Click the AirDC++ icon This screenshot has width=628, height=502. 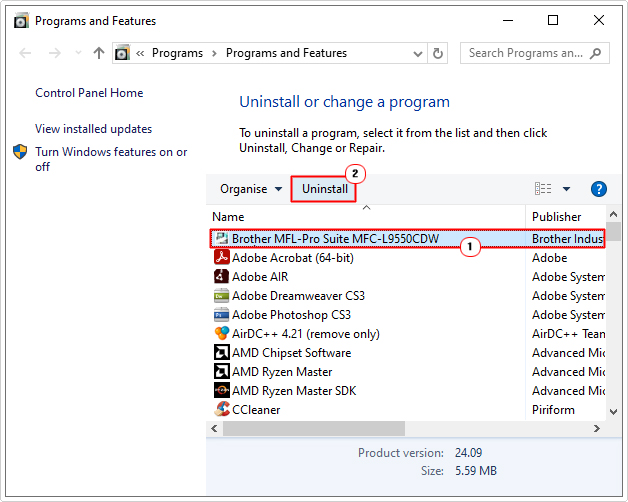221,333
